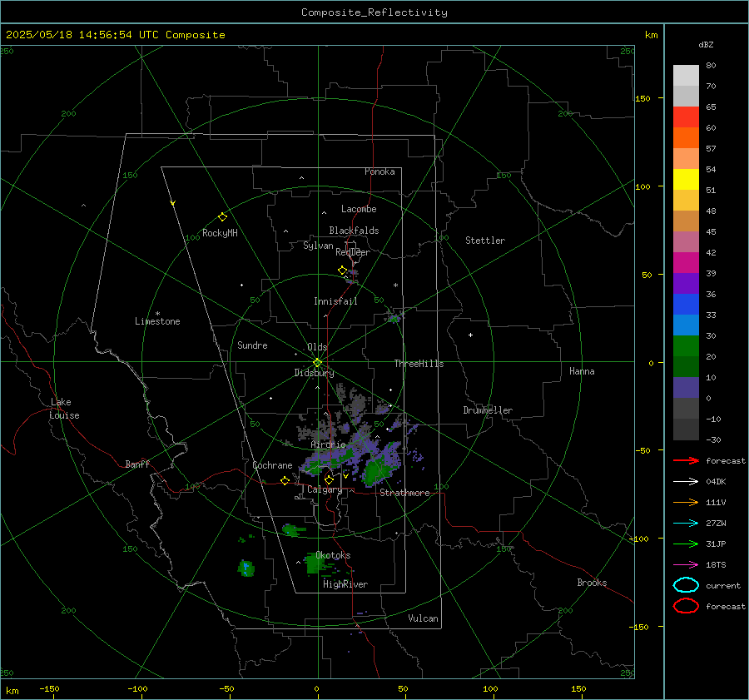
Task: Click the Olds label near radar center
Action: click(x=317, y=347)
